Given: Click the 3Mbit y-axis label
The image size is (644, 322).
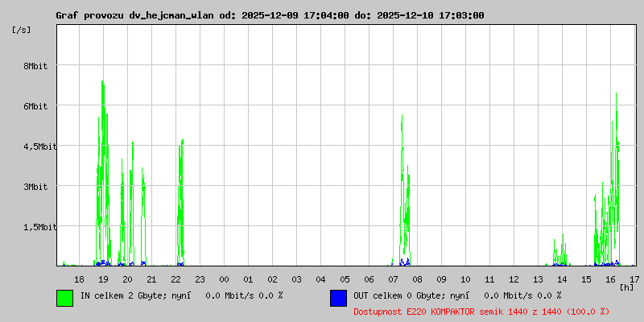Looking at the screenshot, I should [35, 187].
